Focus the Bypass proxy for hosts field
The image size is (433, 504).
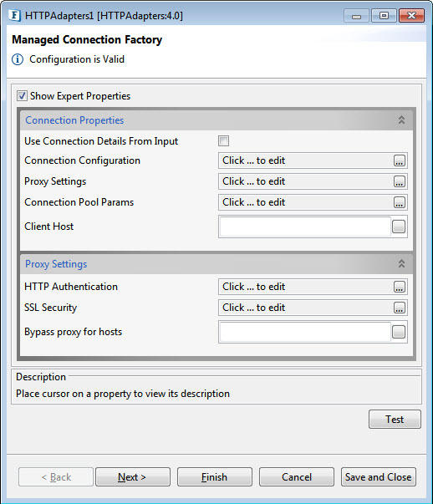[x=305, y=332]
